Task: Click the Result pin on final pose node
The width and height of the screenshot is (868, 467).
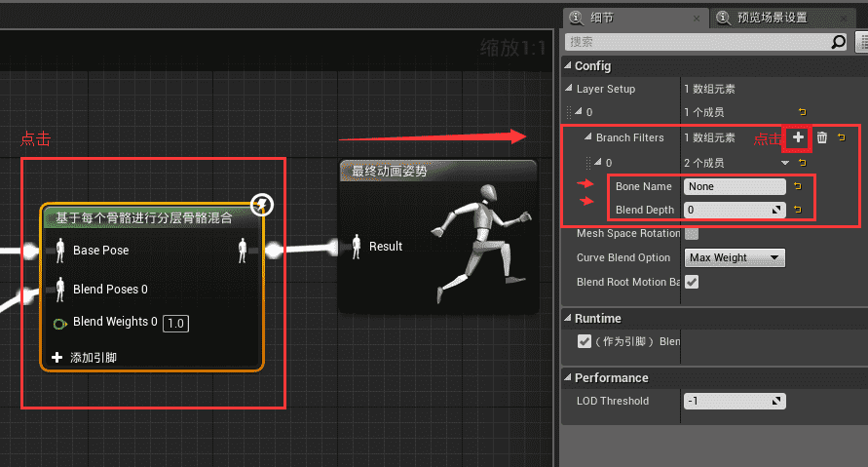Action: tap(357, 247)
